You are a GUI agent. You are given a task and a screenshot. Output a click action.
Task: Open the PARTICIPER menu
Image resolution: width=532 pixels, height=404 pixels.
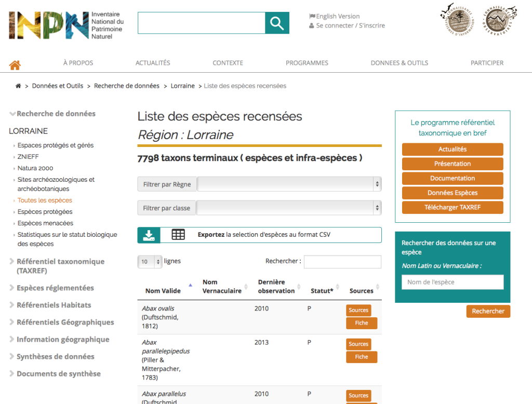(487, 63)
